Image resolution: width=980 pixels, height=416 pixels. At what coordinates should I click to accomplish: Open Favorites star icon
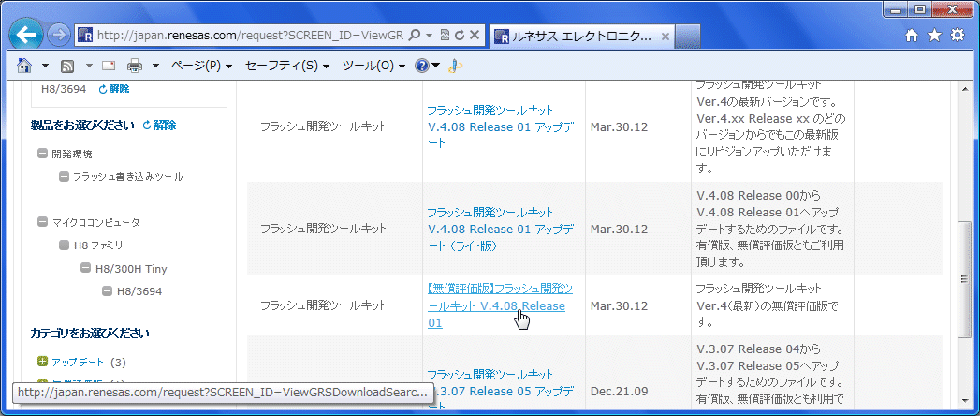tap(934, 36)
